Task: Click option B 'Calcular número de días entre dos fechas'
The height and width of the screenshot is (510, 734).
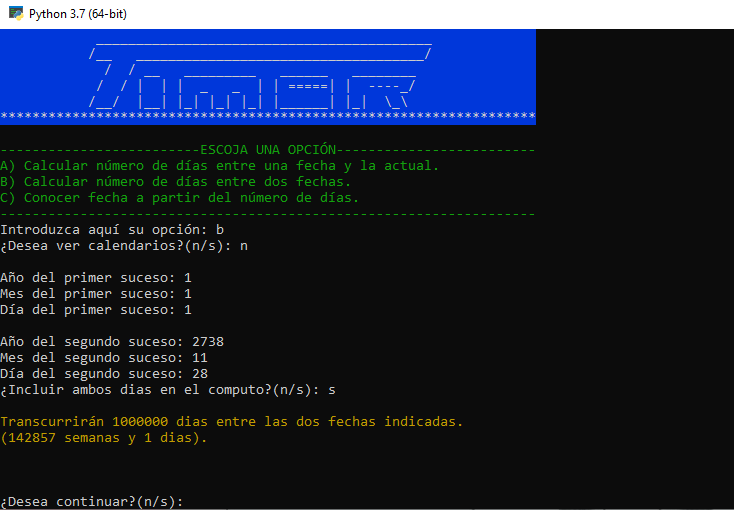Action: (x=176, y=182)
